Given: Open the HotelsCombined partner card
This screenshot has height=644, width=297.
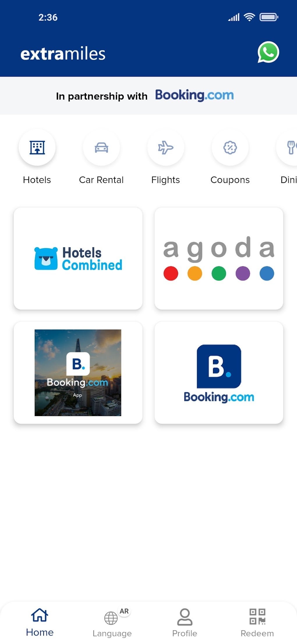Looking at the screenshot, I should [78, 258].
